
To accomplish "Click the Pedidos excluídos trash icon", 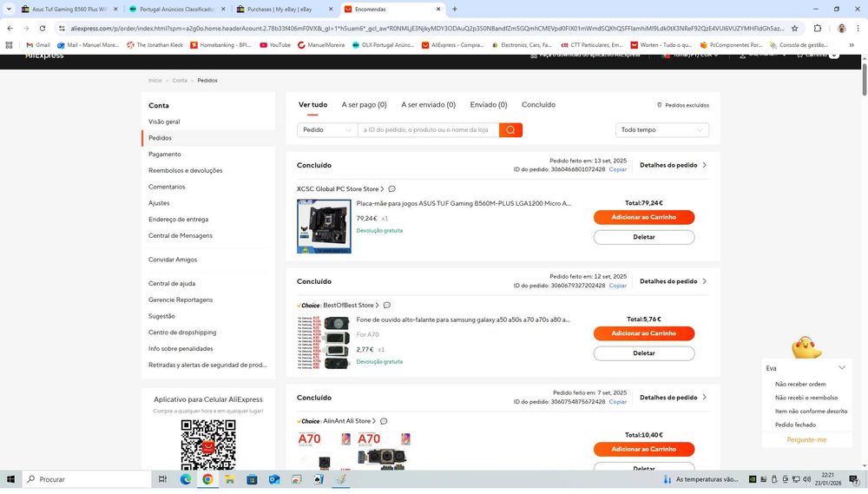I will pos(660,105).
